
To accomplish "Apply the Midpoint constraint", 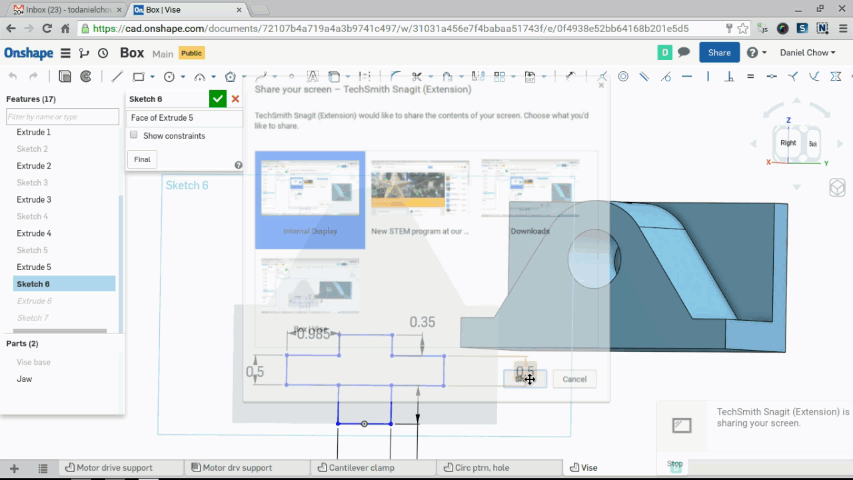I will tap(772, 77).
